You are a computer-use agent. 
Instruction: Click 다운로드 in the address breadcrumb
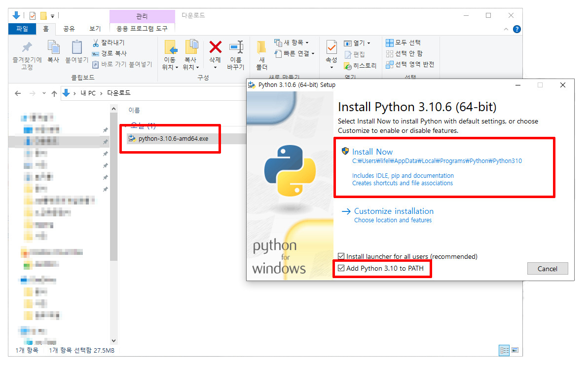tap(119, 93)
